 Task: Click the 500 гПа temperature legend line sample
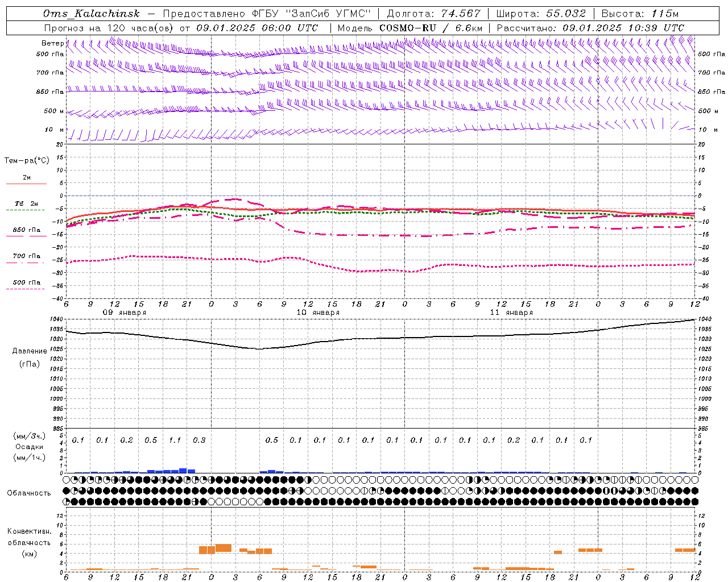pyautogui.click(x=25, y=289)
